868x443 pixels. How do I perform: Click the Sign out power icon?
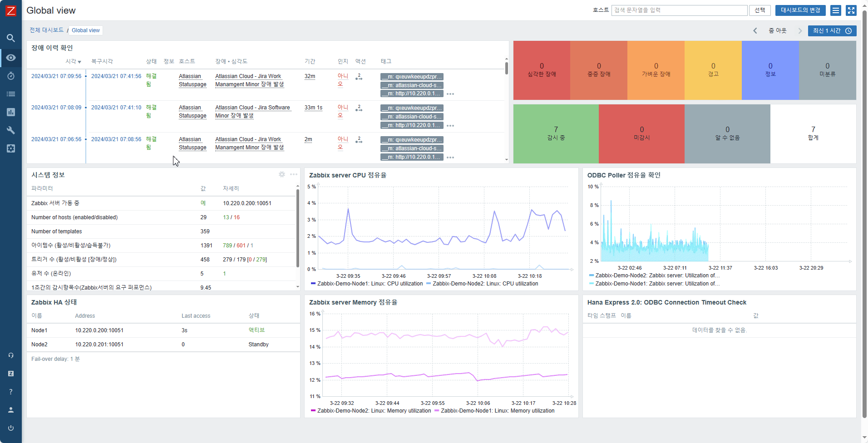(x=11, y=428)
